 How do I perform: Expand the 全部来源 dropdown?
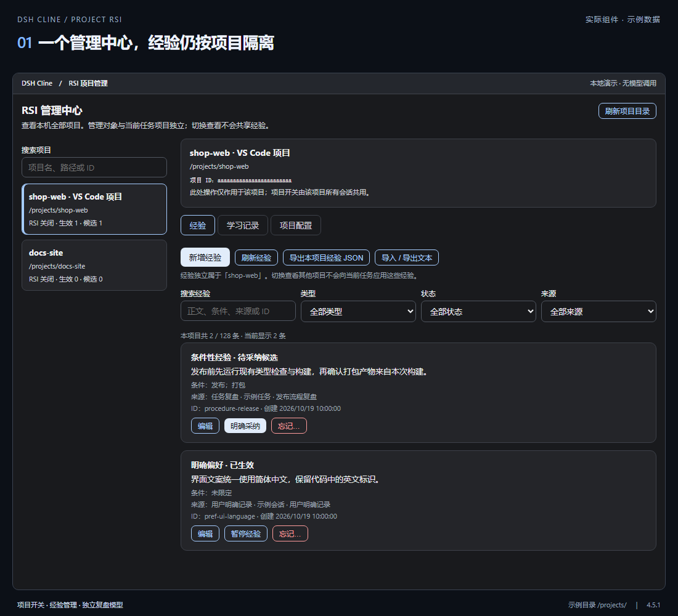click(x=598, y=311)
